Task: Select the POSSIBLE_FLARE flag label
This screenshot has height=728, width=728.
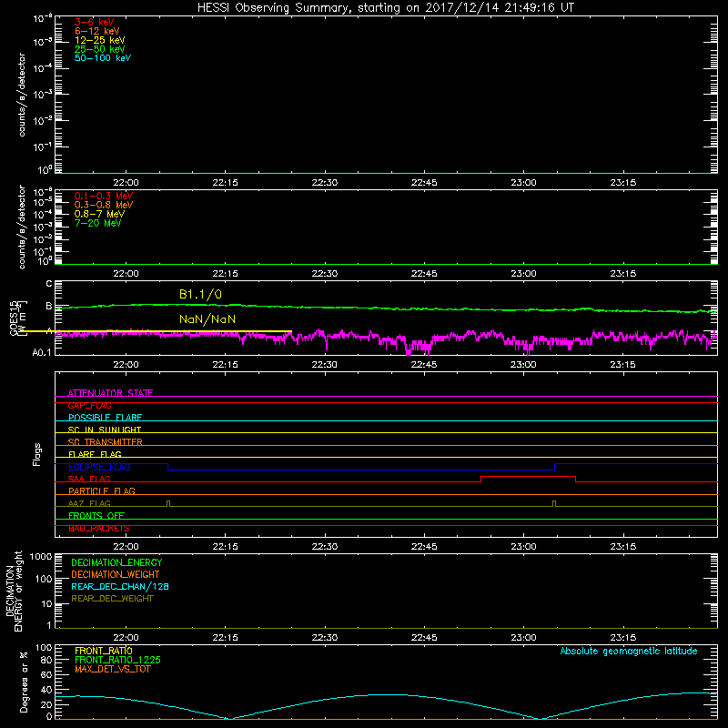Action: tap(105, 418)
